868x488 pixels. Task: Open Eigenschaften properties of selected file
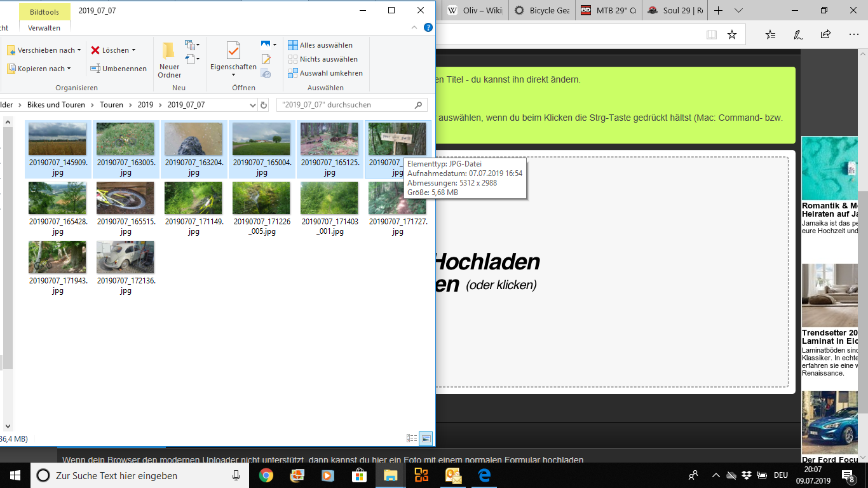(x=233, y=52)
